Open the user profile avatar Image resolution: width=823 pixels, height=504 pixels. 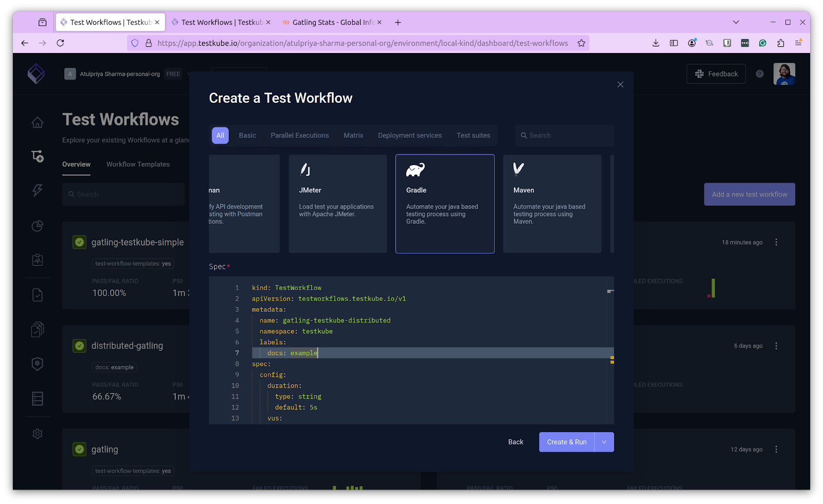pos(784,74)
